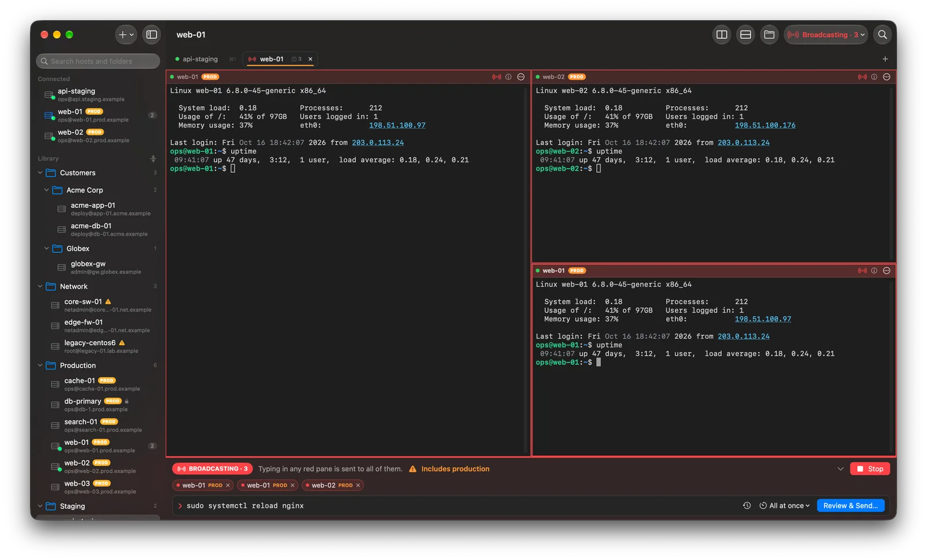Collapse the Globex folder
This screenshot has width=927, height=560.
(46, 248)
